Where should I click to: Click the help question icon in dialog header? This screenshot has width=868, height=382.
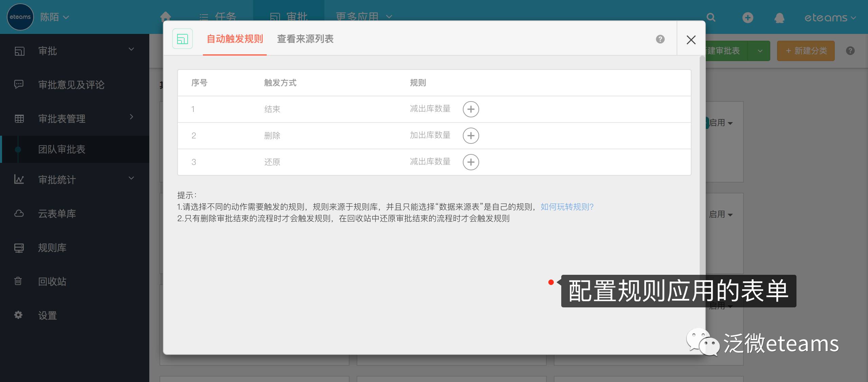tap(660, 39)
